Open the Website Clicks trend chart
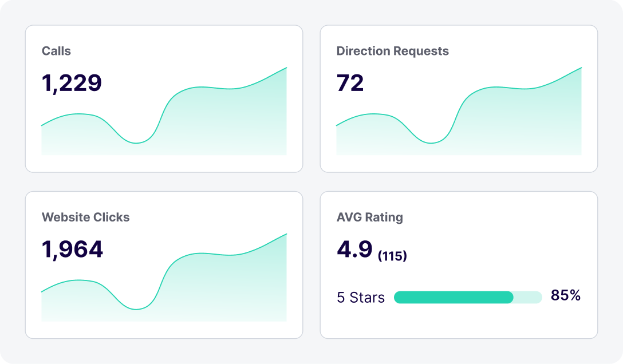Viewport: 623px width, 364px height. [x=164, y=278]
